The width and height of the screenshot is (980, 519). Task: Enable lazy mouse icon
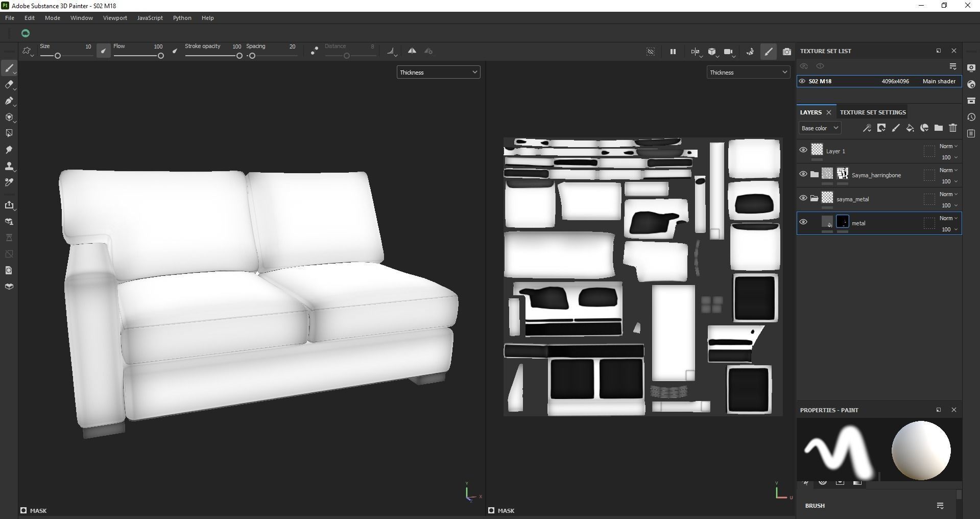pyautogui.click(x=315, y=51)
